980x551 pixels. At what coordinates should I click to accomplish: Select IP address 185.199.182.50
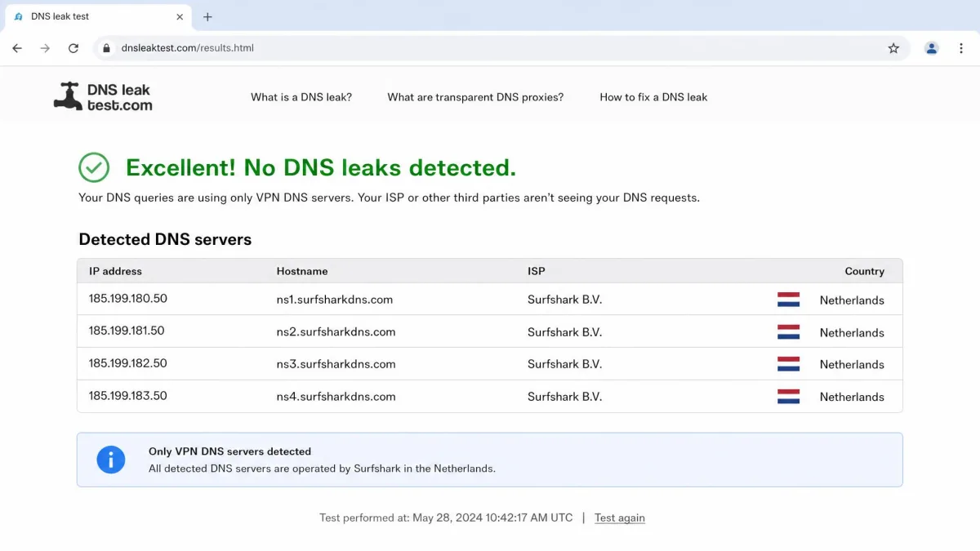128,363
